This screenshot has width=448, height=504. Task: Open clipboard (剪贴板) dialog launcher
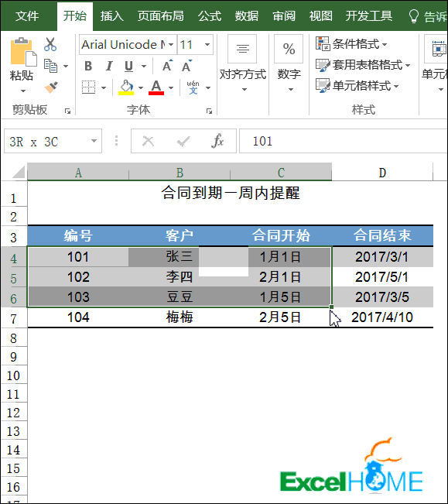click(67, 111)
